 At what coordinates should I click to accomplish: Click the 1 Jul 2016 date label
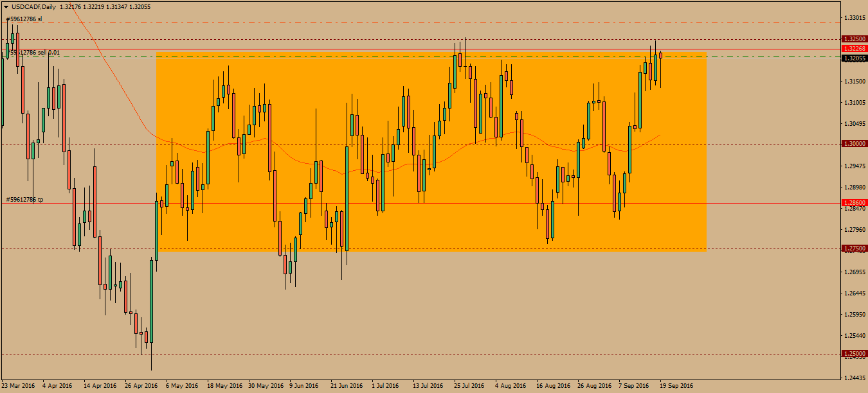tap(385, 386)
